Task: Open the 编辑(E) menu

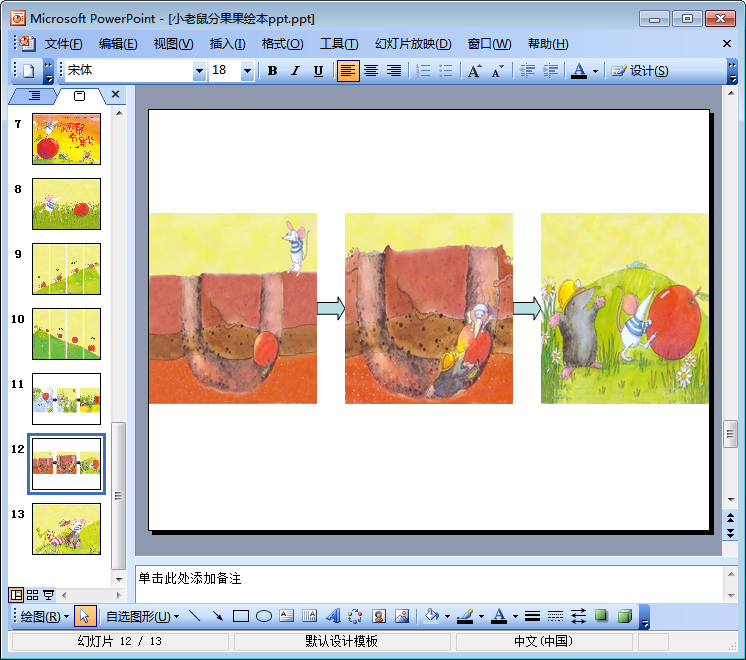Action: pyautogui.click(x=118, y=44)
